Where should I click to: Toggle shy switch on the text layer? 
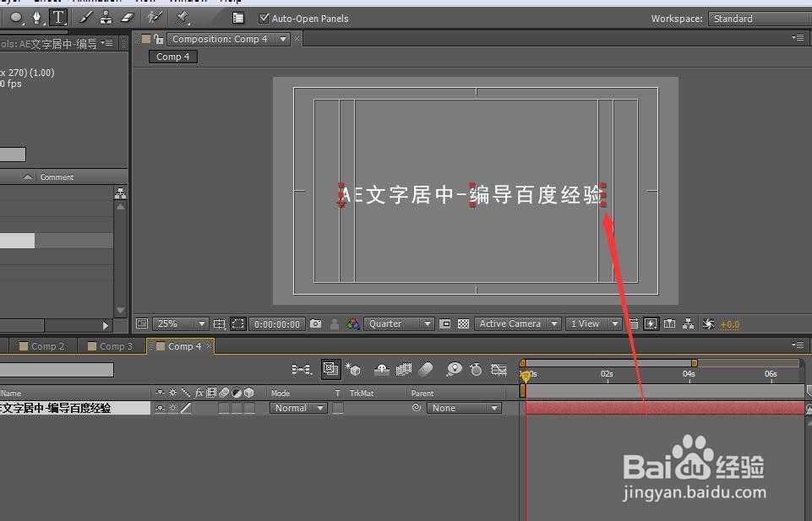(x=161, y=408)
